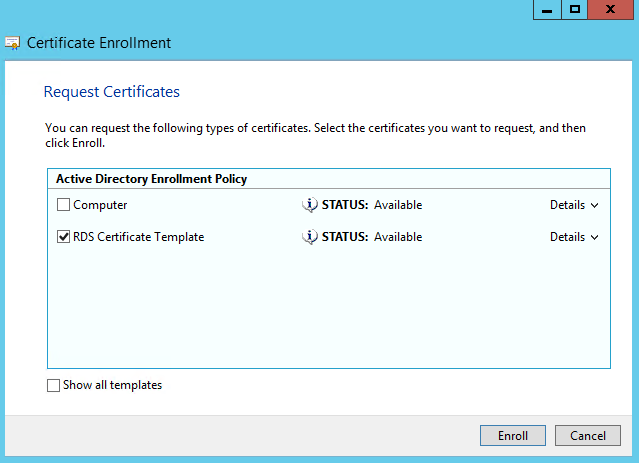Click the Certificate Enrollment title bar icon
Screen dimensions: 639x463
(12, 43)
